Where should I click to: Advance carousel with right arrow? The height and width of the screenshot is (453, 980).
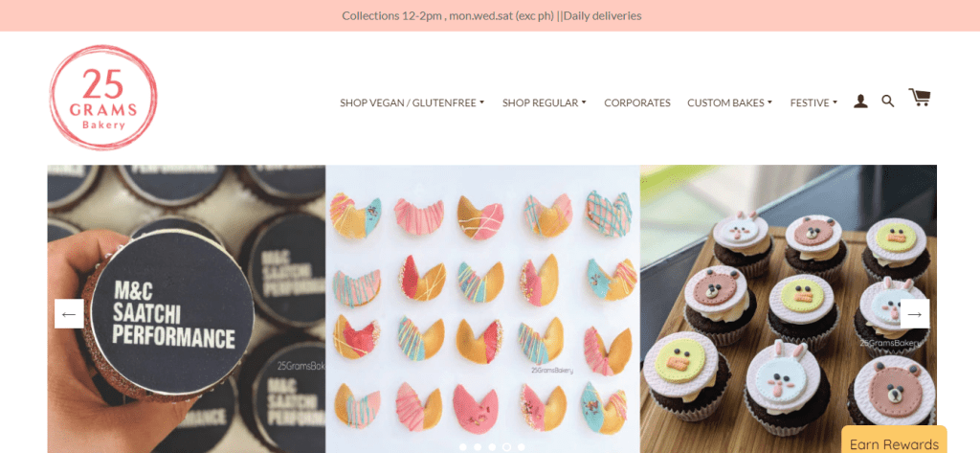(914, 313)
